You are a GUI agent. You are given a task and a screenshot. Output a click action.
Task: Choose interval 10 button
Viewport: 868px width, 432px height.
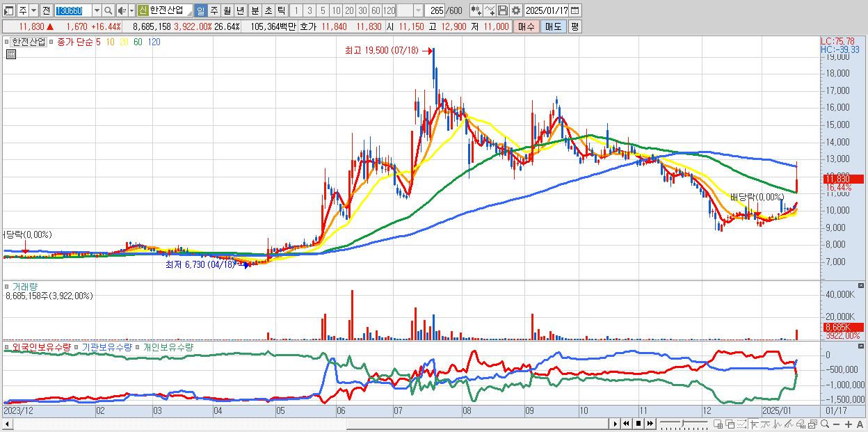tap(336, 10)
